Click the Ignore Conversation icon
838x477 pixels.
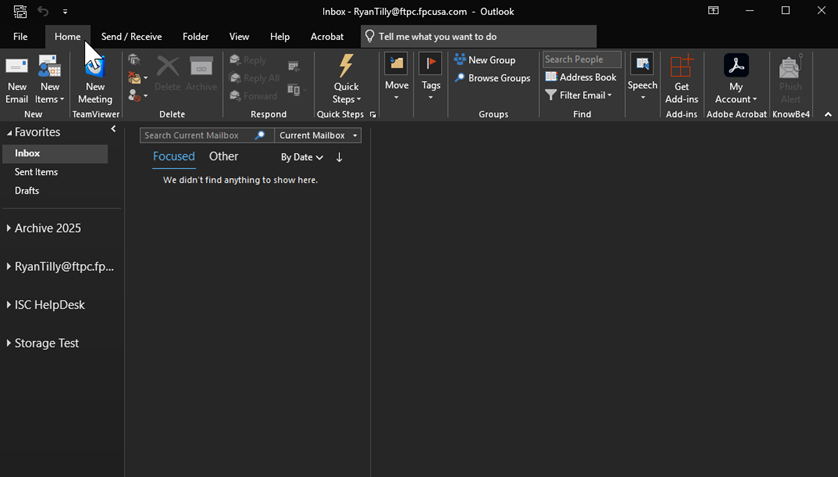tap(134, 60)
